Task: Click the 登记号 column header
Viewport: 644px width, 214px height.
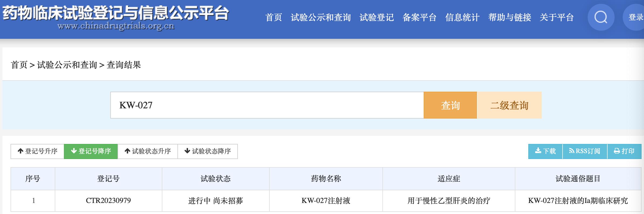Action: (x=108, y=179)
